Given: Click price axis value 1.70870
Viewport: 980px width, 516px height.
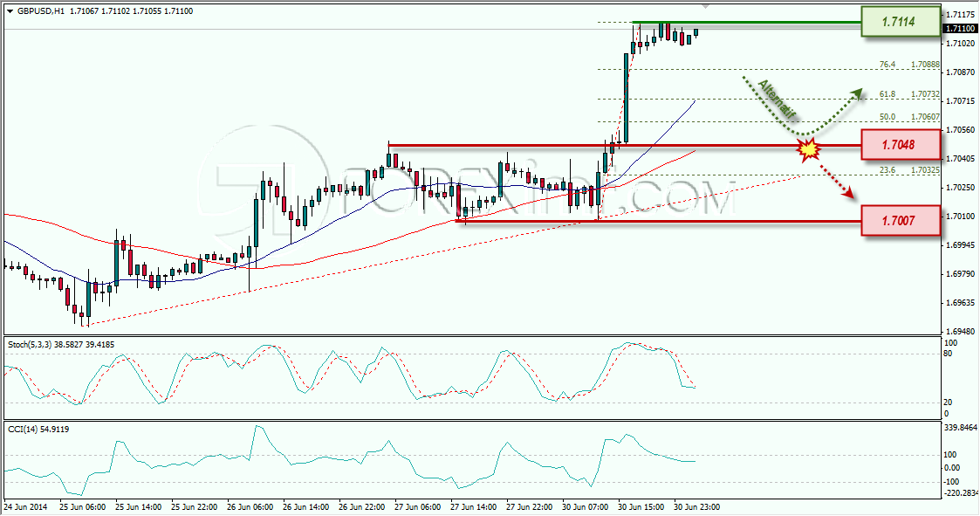Looking at the screenshot, I should pyautogui.click(x=962, y=72).
